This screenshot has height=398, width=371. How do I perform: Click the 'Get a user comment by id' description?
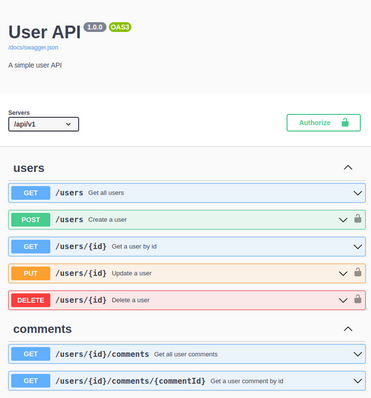coord(247,381)
